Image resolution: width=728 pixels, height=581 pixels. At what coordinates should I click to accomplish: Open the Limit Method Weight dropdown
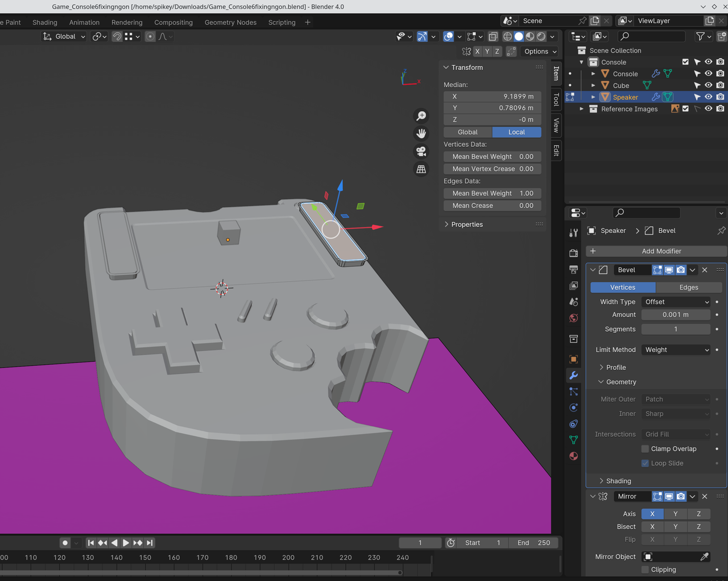(x=676, y=350)
